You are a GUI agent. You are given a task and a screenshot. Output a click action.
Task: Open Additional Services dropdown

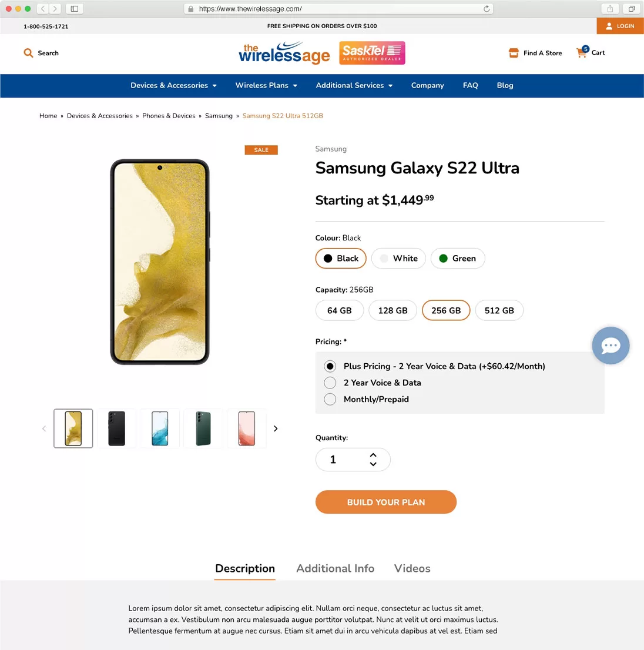pyautogui.click(x=354, y=85)
